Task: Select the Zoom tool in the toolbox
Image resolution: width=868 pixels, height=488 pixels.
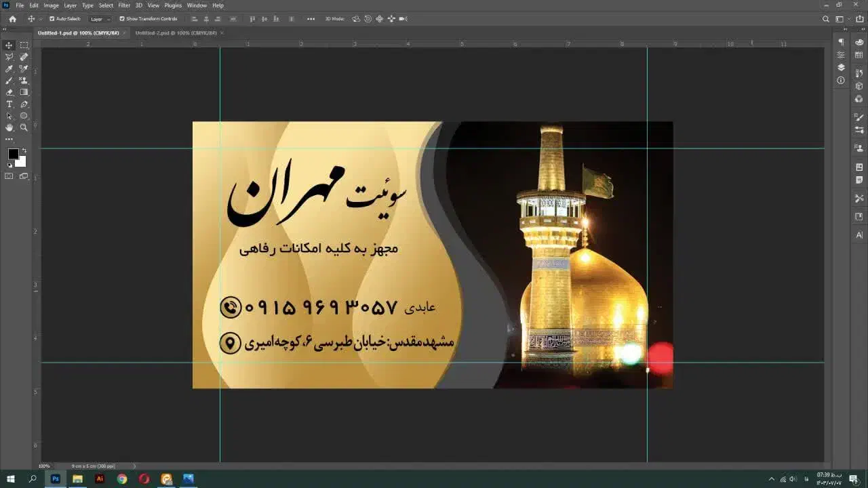Action: point(24,127)
